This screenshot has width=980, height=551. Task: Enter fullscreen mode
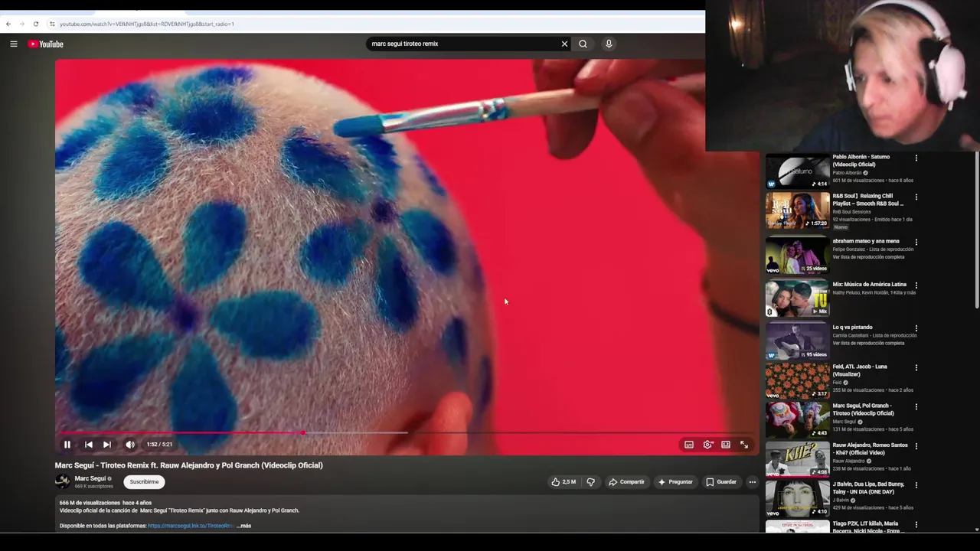[x=744, y=445]
